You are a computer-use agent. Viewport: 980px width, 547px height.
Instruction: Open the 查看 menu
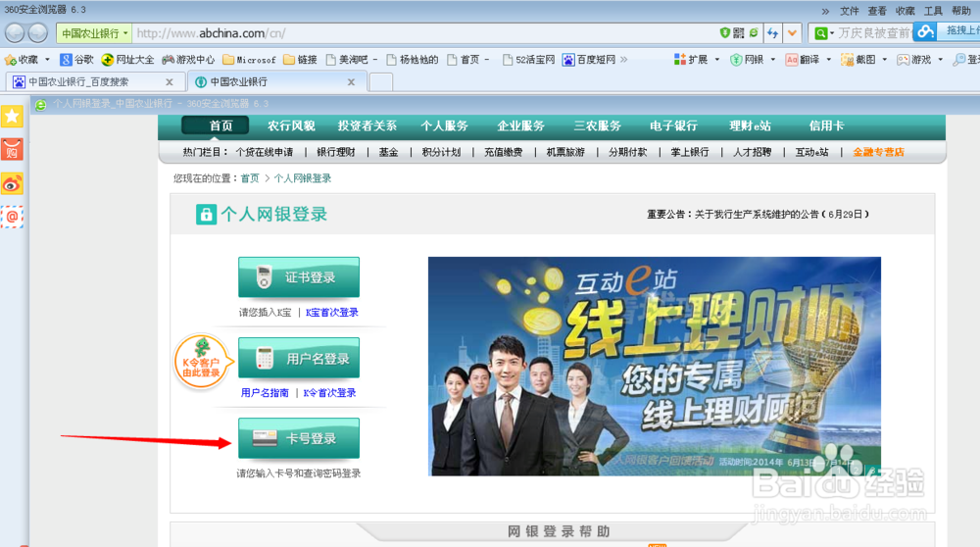pyautogui.click(x=877, y=11)
